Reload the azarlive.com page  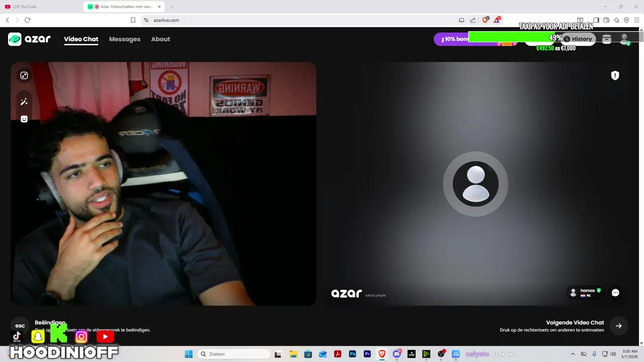pos(28,20)
